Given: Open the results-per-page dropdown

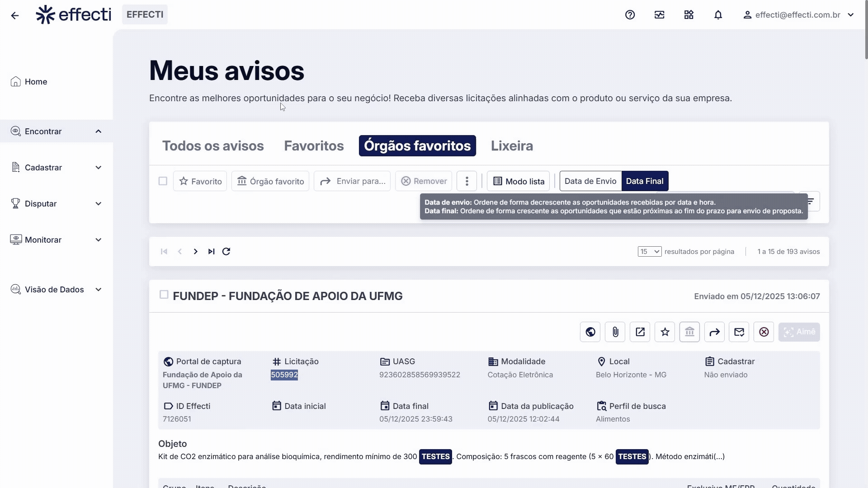Looking at the screenshot, I should (649, 252).
